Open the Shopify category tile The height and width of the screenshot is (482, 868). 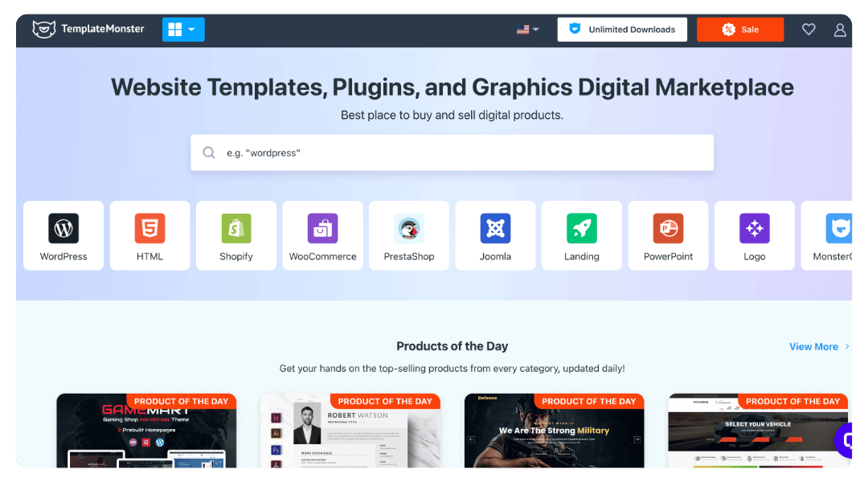(x=236, y=235)
